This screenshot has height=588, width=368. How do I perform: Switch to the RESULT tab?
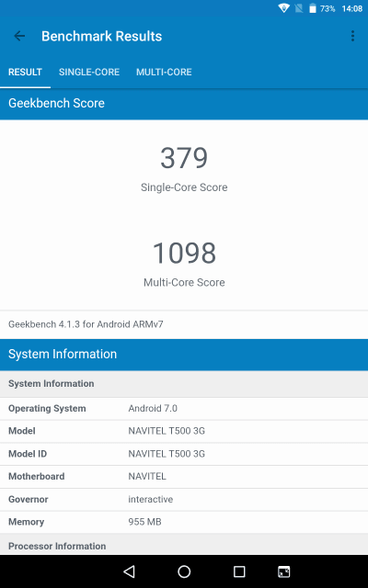click(x=25, y=72)
